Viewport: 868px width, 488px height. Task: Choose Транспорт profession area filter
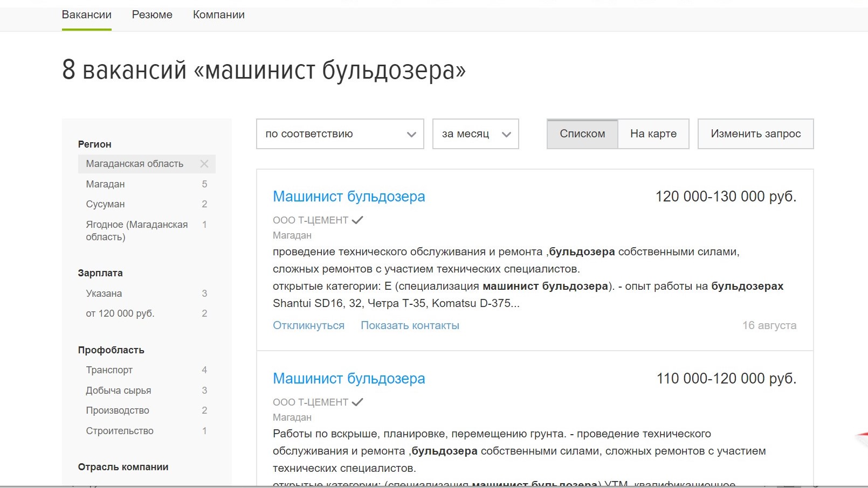coord(109,370)
